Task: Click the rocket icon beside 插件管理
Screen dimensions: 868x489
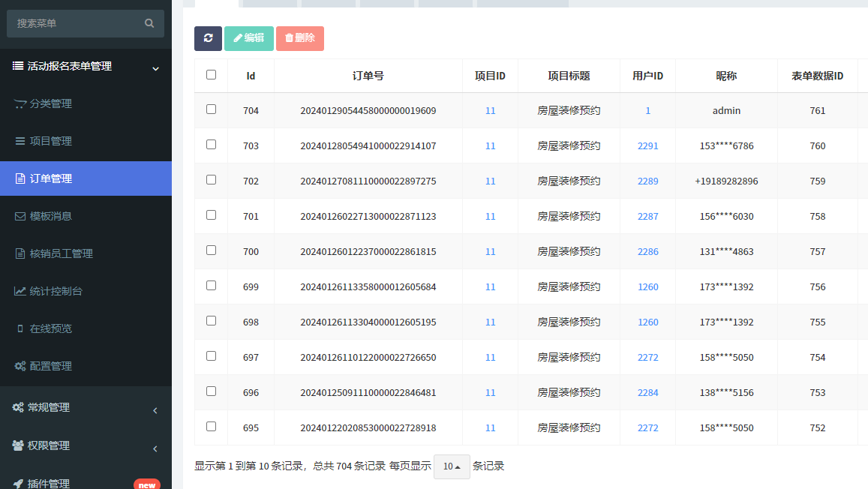Action: 17,484
